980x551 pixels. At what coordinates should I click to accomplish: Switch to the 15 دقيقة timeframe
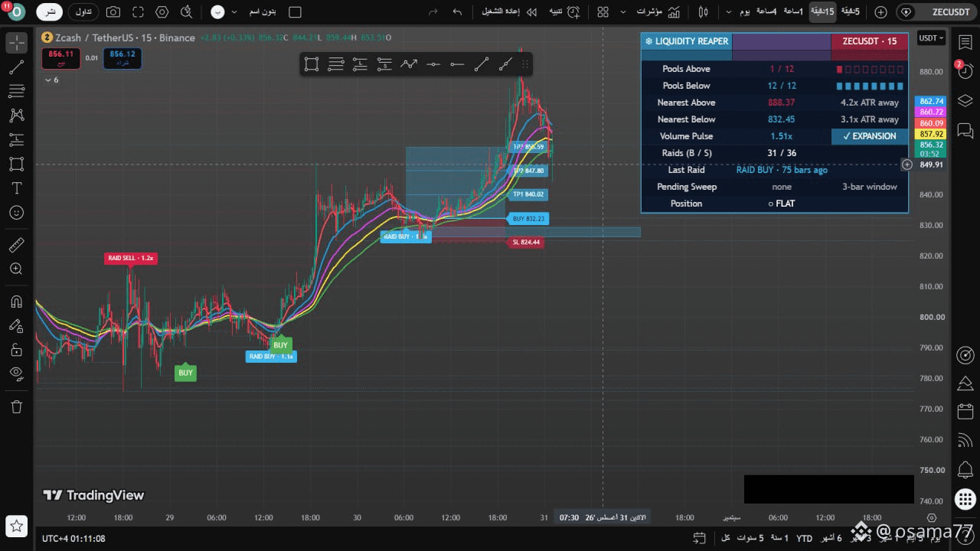point(823,12)
